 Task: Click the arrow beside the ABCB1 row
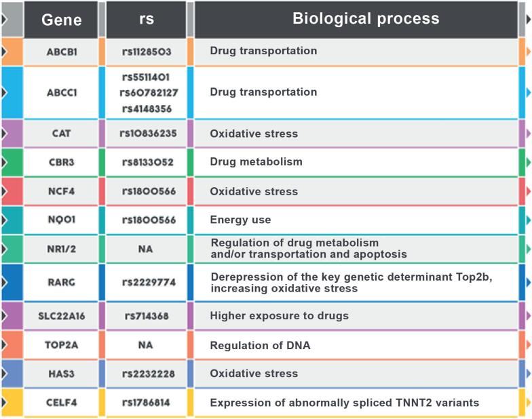4,52
